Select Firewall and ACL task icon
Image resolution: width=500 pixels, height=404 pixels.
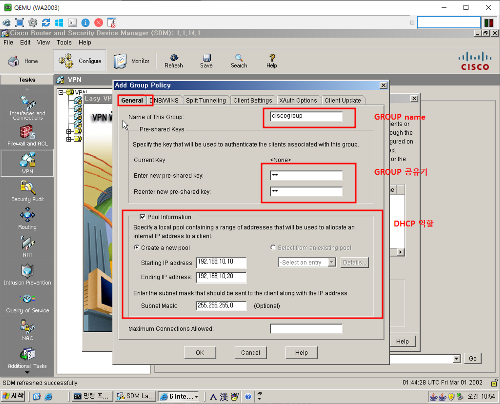(x=27, y=136)
